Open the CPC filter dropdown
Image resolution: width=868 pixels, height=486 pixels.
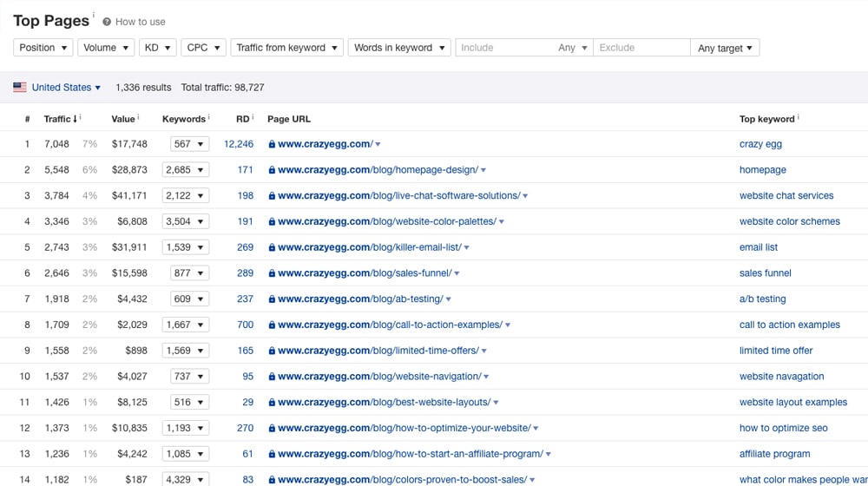point(203,48)
